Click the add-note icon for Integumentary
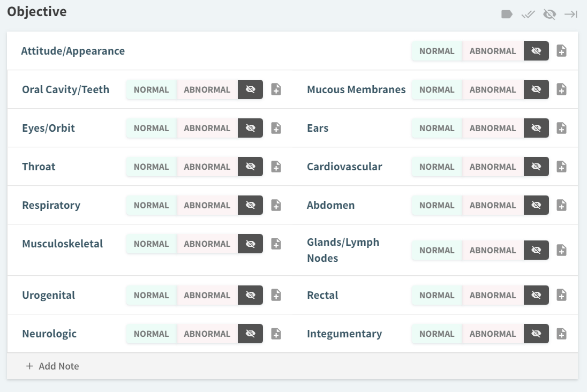587x392 pixels. point(561,334)
